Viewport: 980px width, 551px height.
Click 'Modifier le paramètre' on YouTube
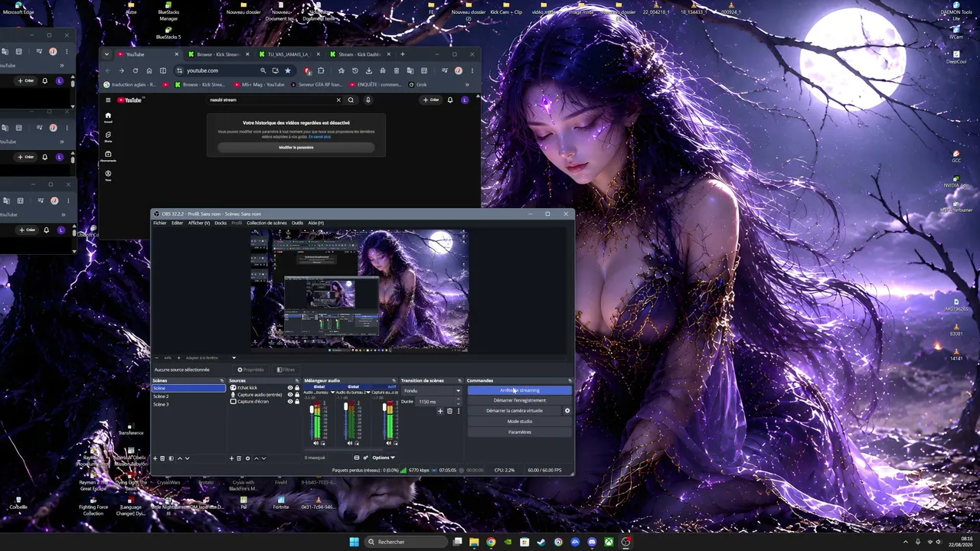coord(296,148)
